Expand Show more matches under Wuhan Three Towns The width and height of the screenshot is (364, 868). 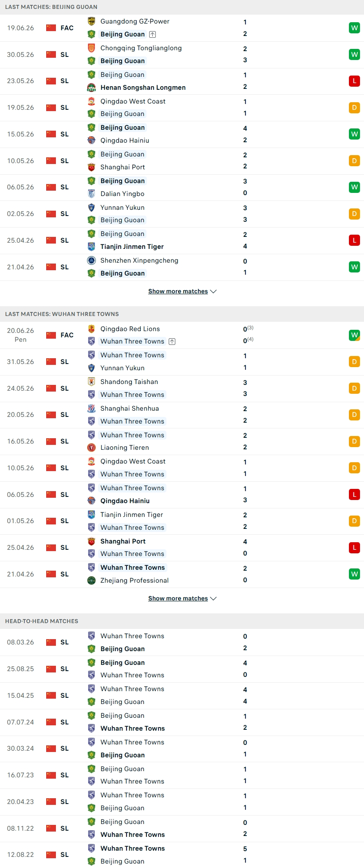click(x=182, y=599)
